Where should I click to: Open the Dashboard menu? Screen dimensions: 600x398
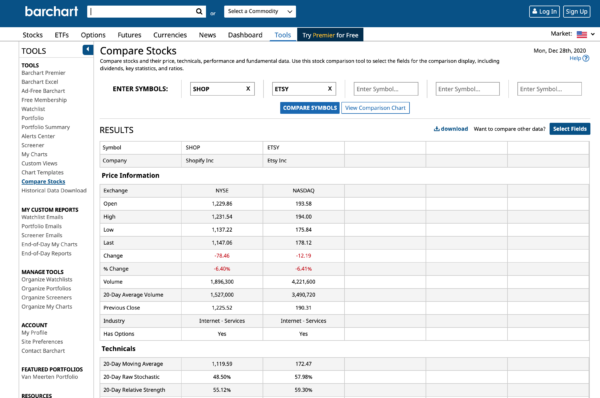coord(245,35)
